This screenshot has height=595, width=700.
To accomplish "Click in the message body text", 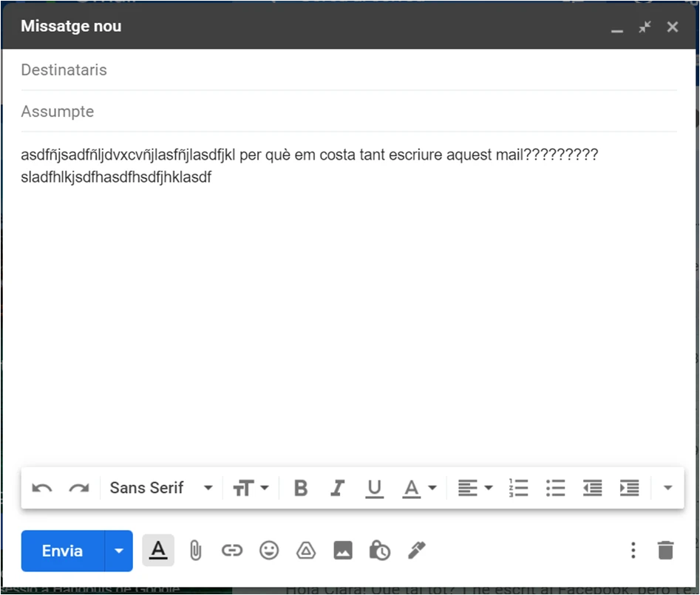I will click(309, 166).
